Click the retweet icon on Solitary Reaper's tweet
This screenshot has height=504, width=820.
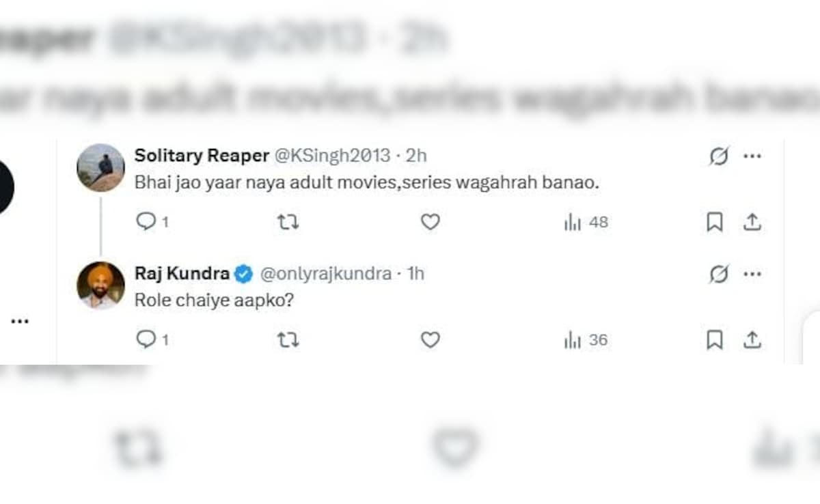tap(288, 222)
